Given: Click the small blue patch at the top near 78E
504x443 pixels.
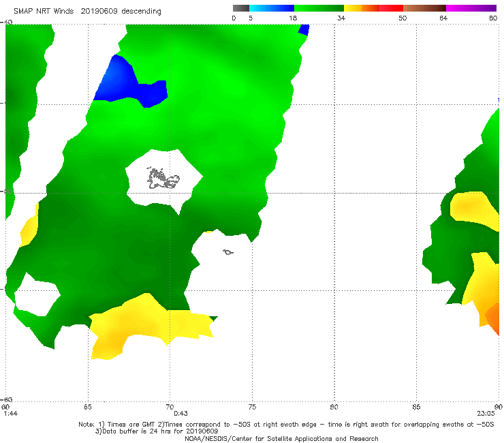Looking at the screenshot, I should coord(304,29).
